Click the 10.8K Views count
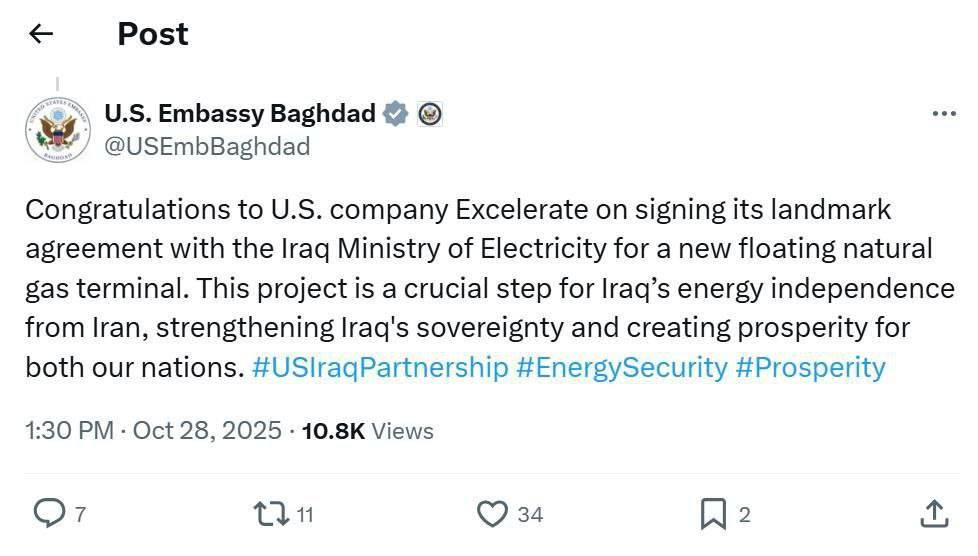 coord(367,431)
